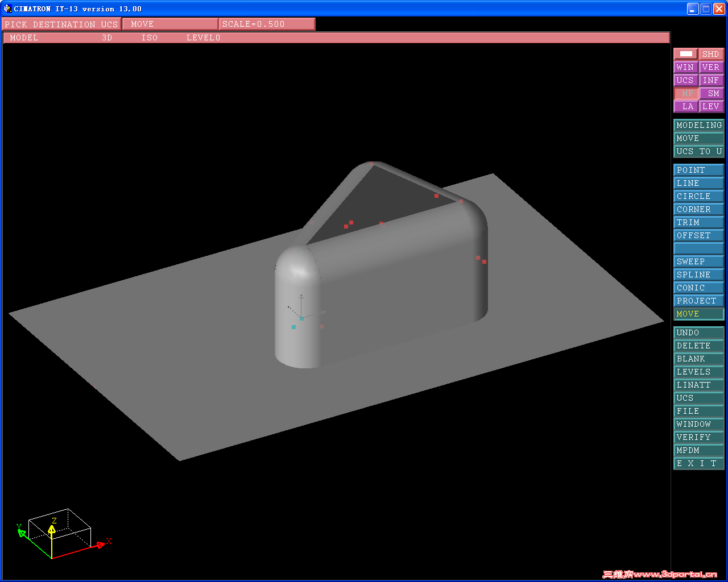Open the WINDOW command
Viewport: 728px width, 582px height.
point(699,424)
